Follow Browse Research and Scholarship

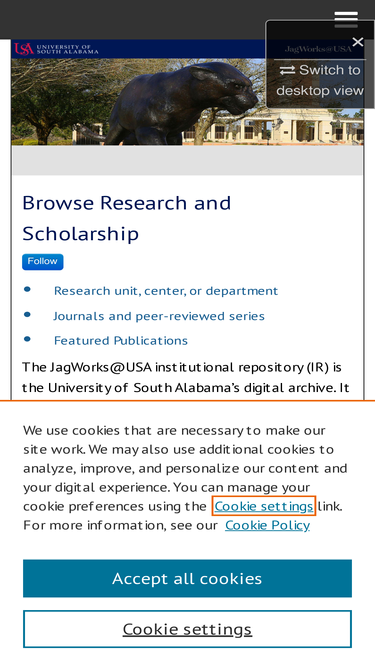pos(43,262)
